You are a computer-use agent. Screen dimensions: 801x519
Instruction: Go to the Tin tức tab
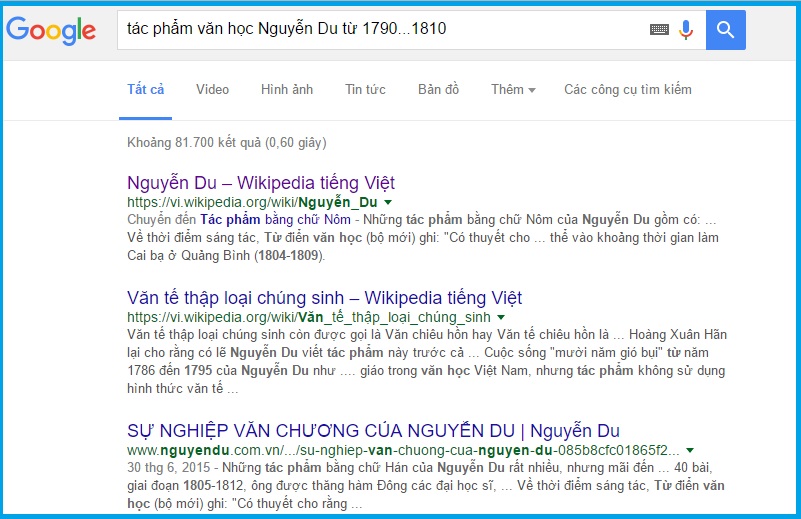tap(365, 90)
